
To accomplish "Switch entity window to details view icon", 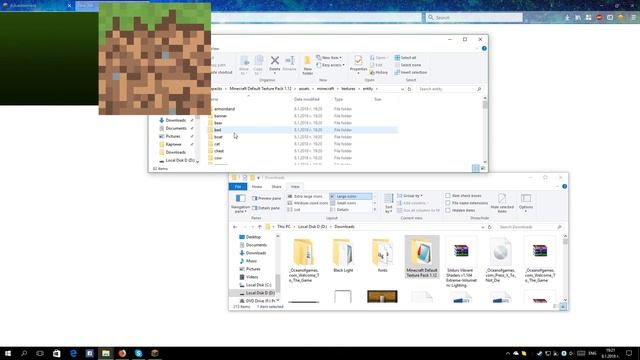I will pos(476,168).
